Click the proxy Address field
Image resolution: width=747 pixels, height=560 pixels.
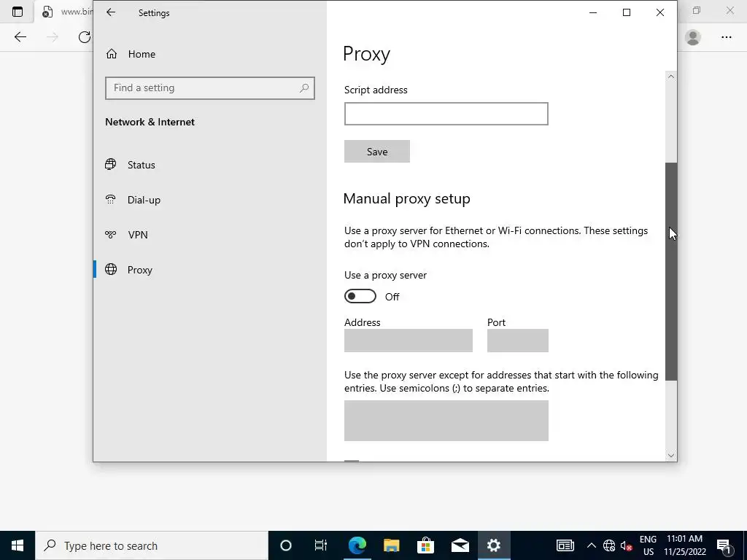pos(409,341)
